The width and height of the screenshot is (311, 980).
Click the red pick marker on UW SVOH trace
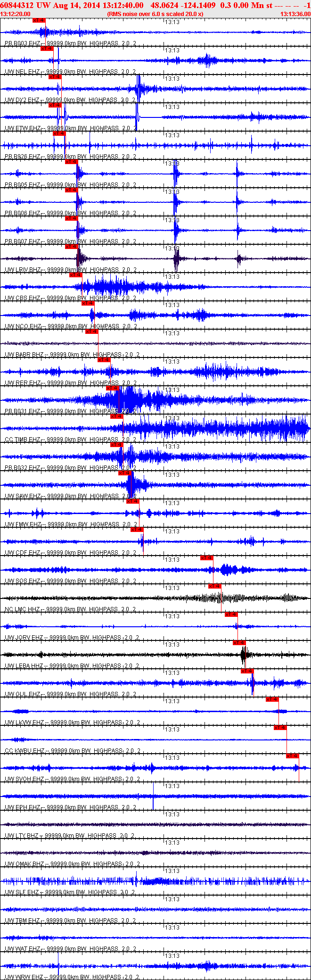click(293, 756)
